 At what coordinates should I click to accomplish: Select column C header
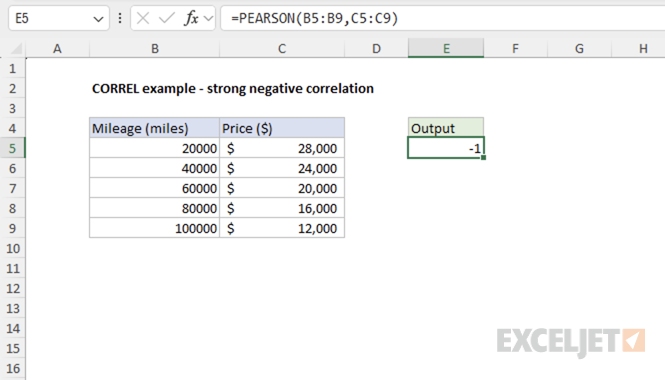(282, 49)
